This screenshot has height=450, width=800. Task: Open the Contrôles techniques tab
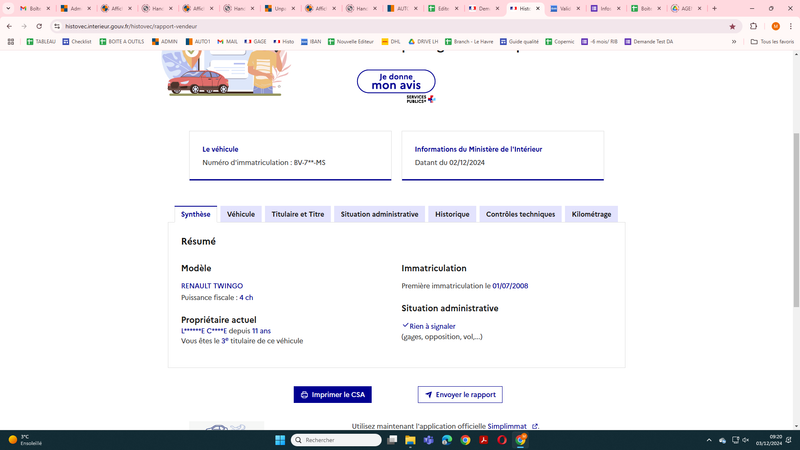point(520,214)
